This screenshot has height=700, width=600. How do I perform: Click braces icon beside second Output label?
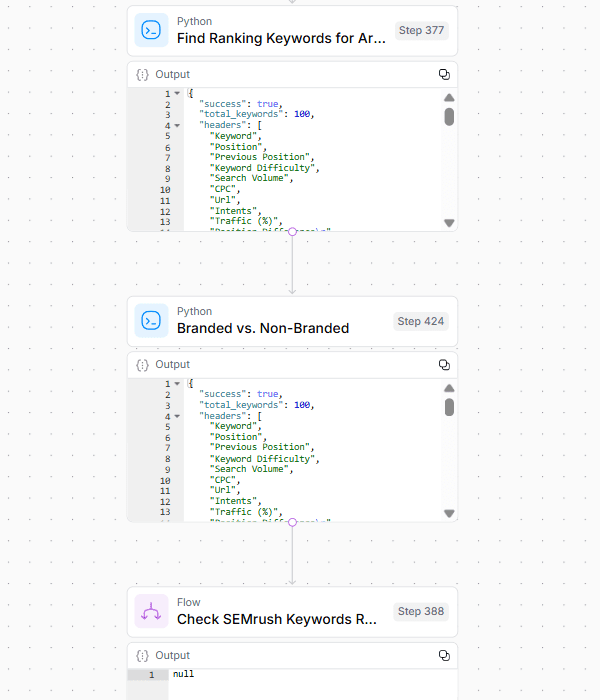click(x=142, y=365)
